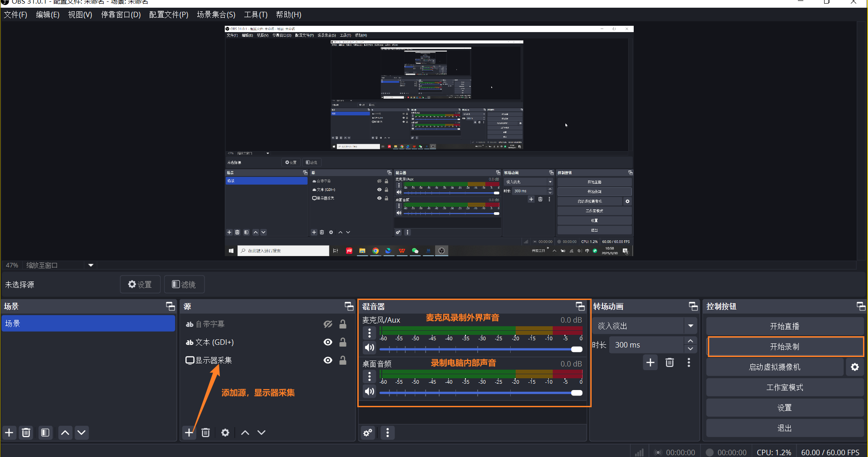Screen dimensions: 868x457
Task: Expand the preview zoom scaling dropdown
Action: 90,265
